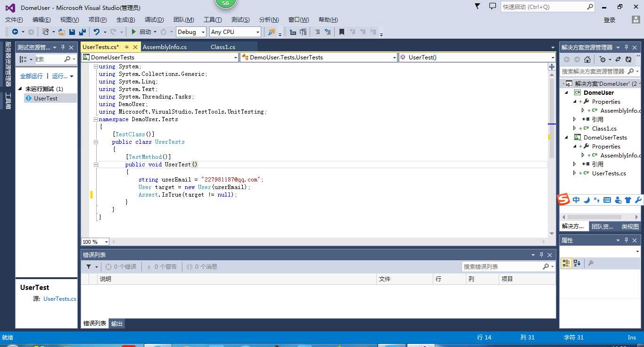Switch to the AssemblyInfo.cs tab

click(x=165, y=47)
